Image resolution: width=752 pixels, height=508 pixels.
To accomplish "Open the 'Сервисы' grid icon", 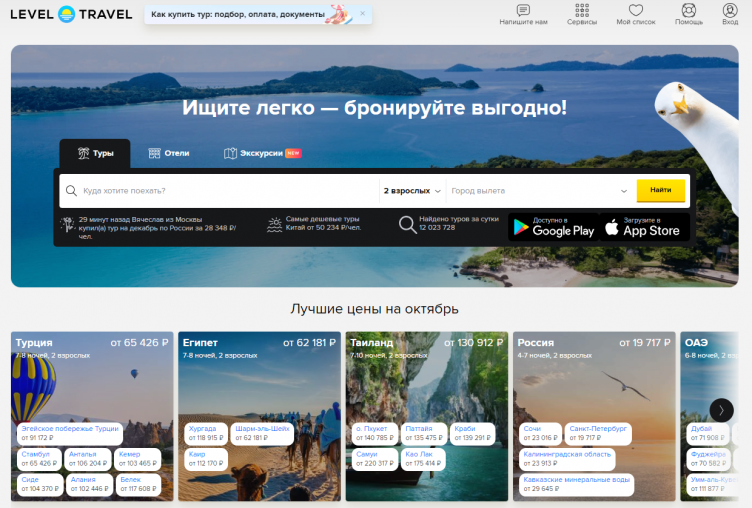I will pyautogui.click(x=582, y=10).
